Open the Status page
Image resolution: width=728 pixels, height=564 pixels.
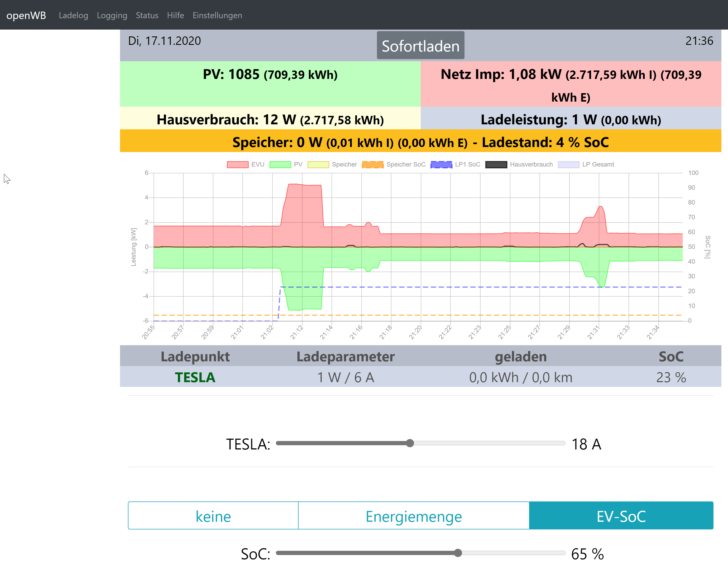tap(147, 15)
